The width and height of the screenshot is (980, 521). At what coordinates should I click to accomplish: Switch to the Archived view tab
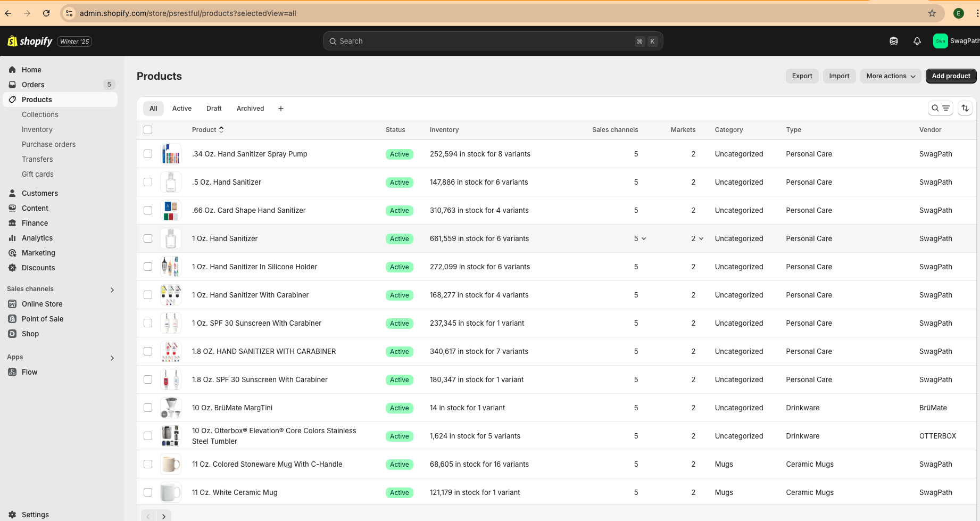(x=251, y=109)
